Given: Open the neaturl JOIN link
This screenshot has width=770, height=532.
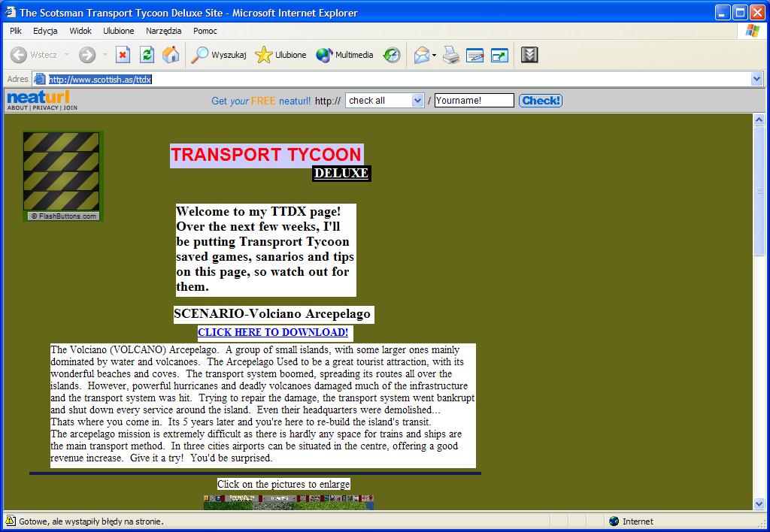Looking at the screenshot, I should pyautogui.click(x=70, y=108).
